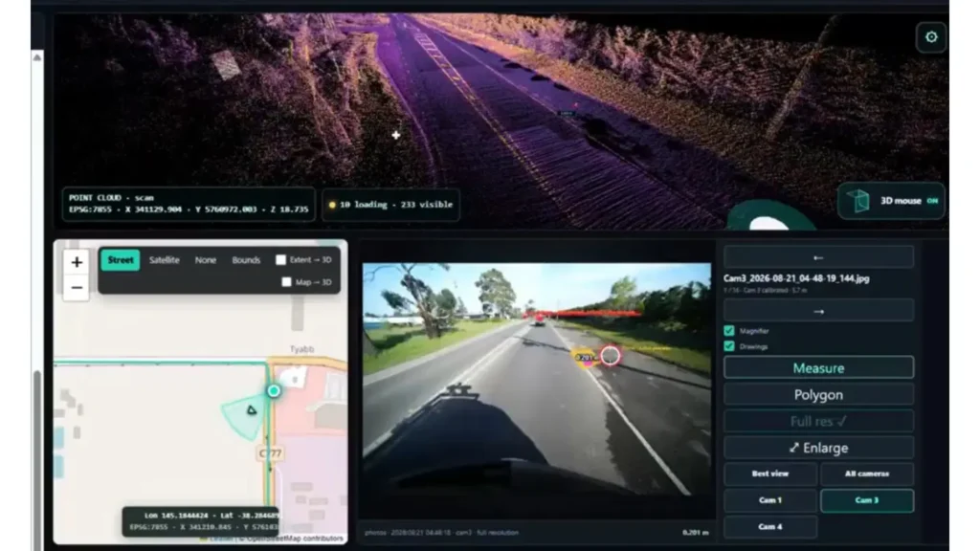Image resolution: width=980 pixels, height=551 pixels.
Task: Enable the Map → 3D checkbox
Action: click(287, 282)
